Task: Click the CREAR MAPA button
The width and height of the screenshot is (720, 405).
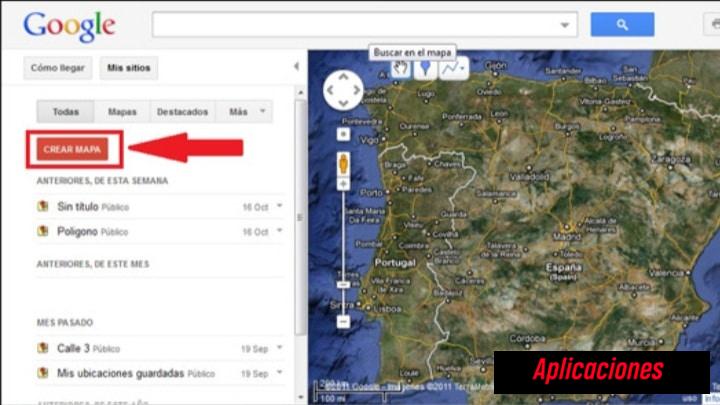Action: pyautogui.click(x=72, y=149)
